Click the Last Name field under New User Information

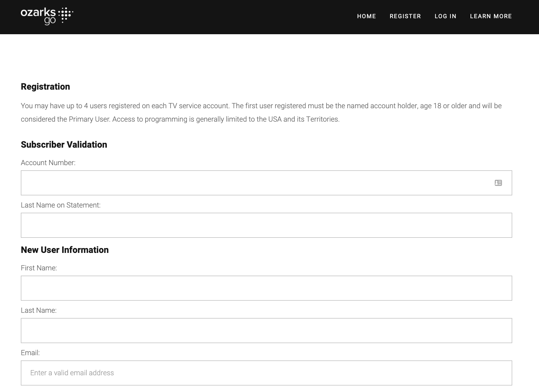coord(267,330)
